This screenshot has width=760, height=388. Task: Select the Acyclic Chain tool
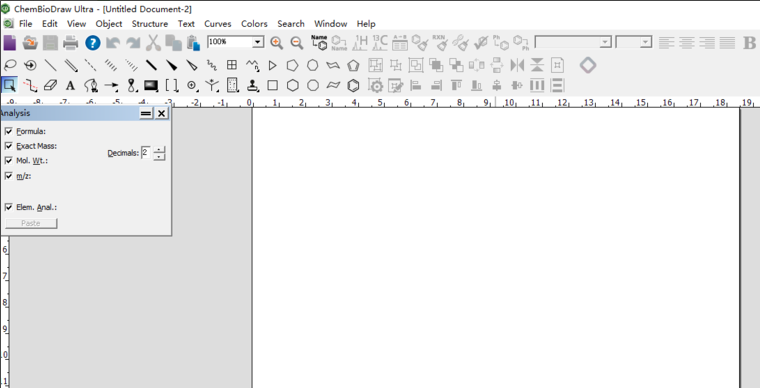click(252, 65)
